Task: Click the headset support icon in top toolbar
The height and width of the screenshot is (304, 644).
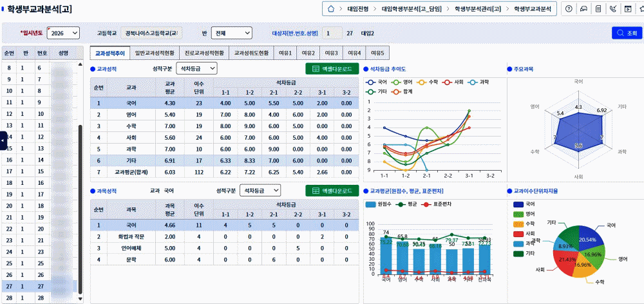Action: point(583,9)
